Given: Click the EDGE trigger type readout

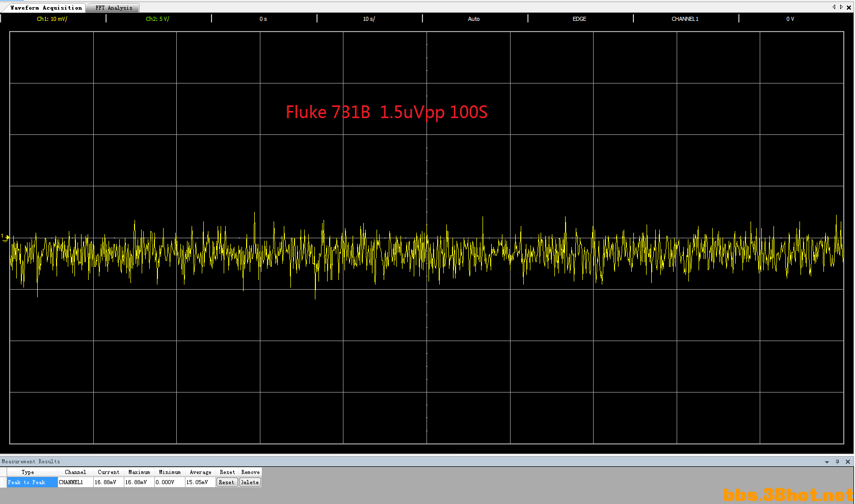Looking at the screenshot, I should 579,19.
